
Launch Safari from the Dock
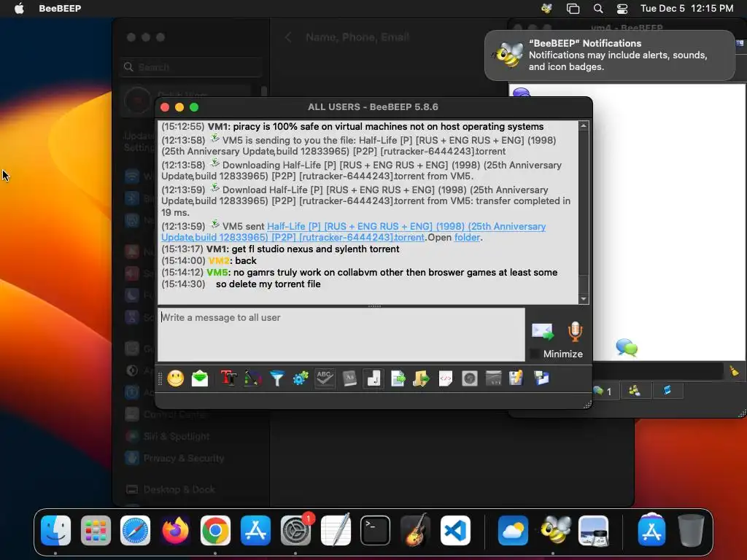(x=135, y=531)
